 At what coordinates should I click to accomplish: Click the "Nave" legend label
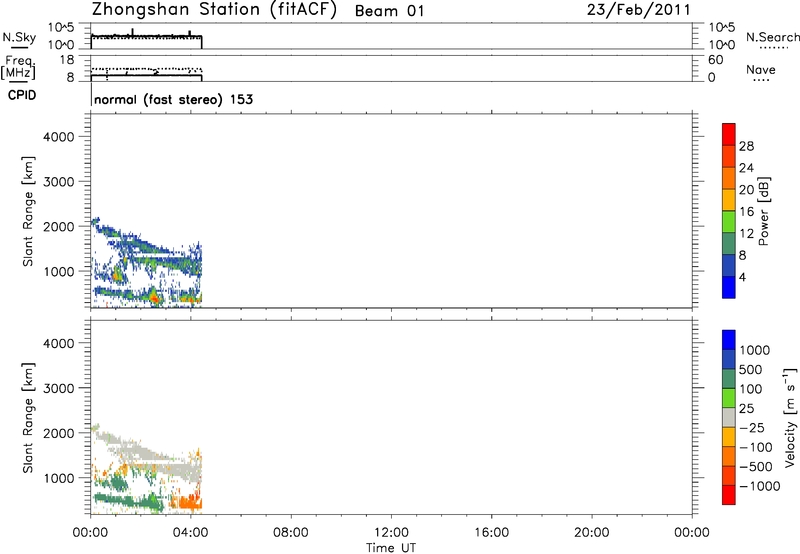click(761, 70)
